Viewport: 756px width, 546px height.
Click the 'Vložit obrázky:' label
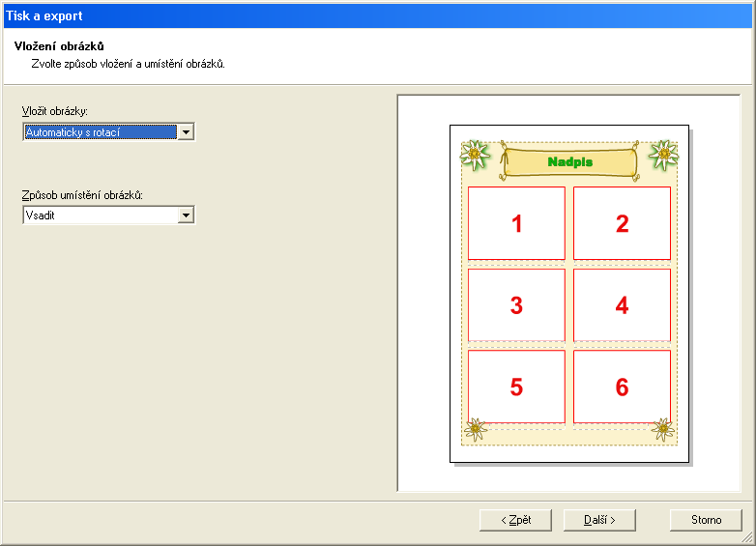[x=54, y=111]
